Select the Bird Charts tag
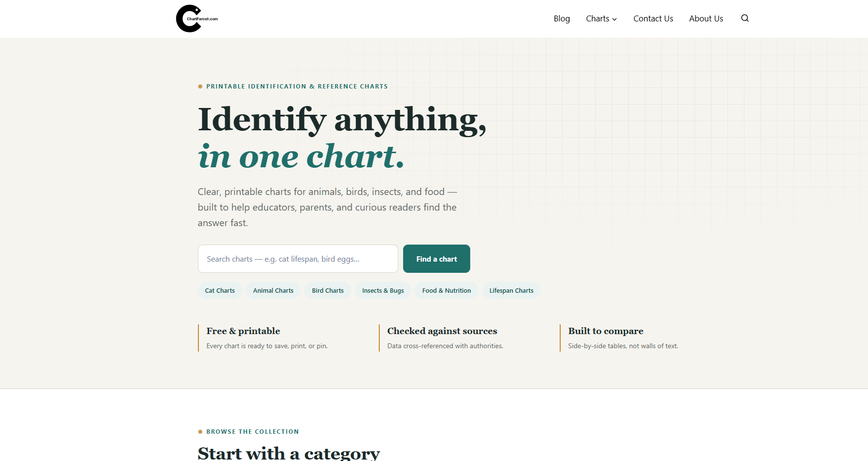This screenshot has width=868, height=461. pyautogui.click(x=328, y=290)
